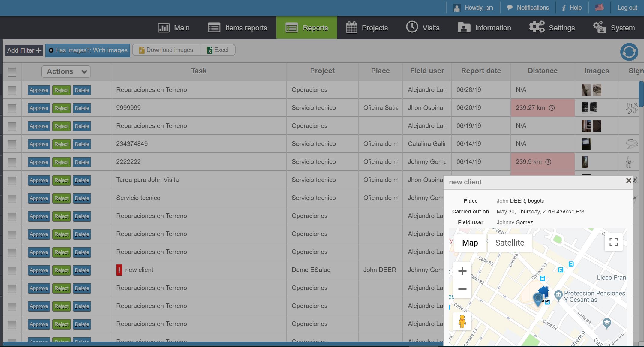Click Add Filter plus button
This screenshot has height=347, width=644.
point(24,50)
